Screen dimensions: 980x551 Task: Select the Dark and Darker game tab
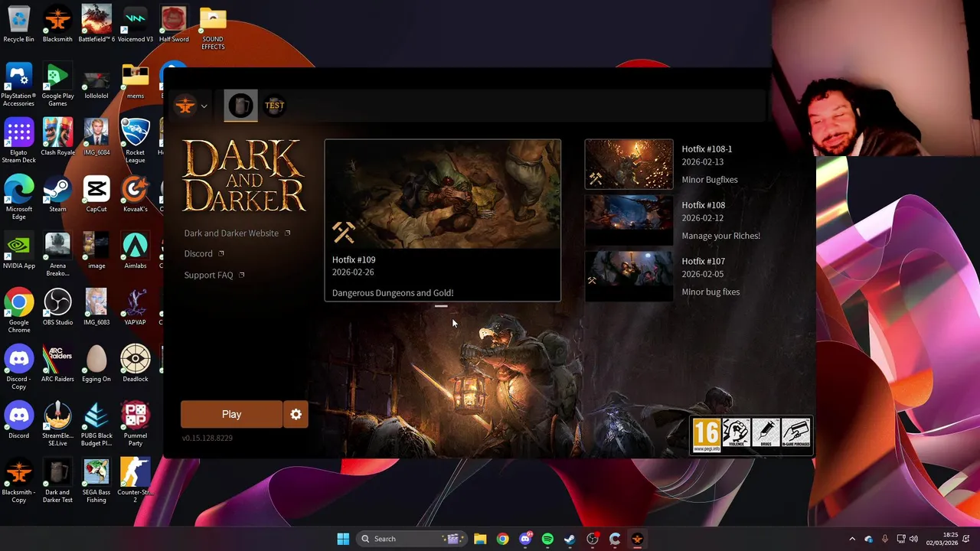[240, 106]
